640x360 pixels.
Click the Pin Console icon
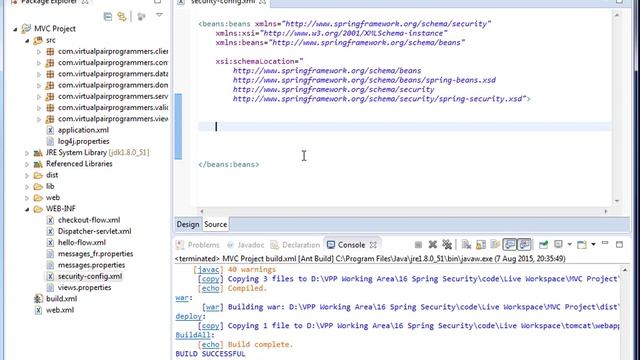pos(543,245)
